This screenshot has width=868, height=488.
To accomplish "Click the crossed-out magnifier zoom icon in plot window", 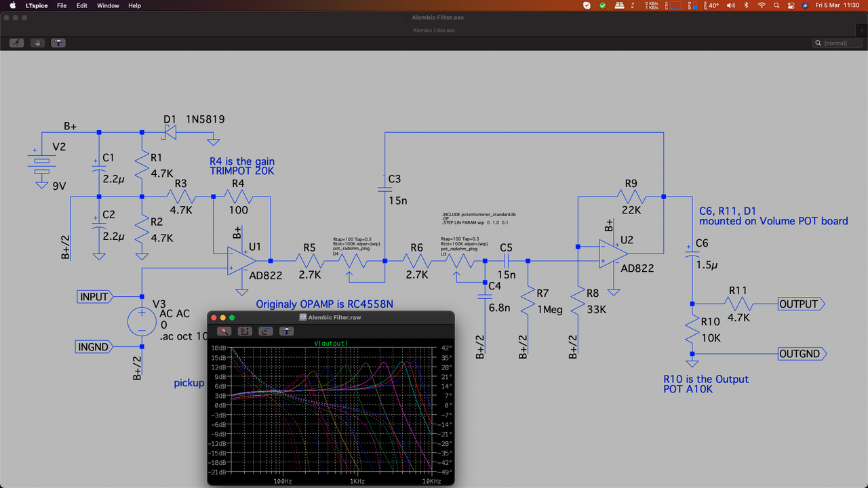I will [x=223, y=331].
